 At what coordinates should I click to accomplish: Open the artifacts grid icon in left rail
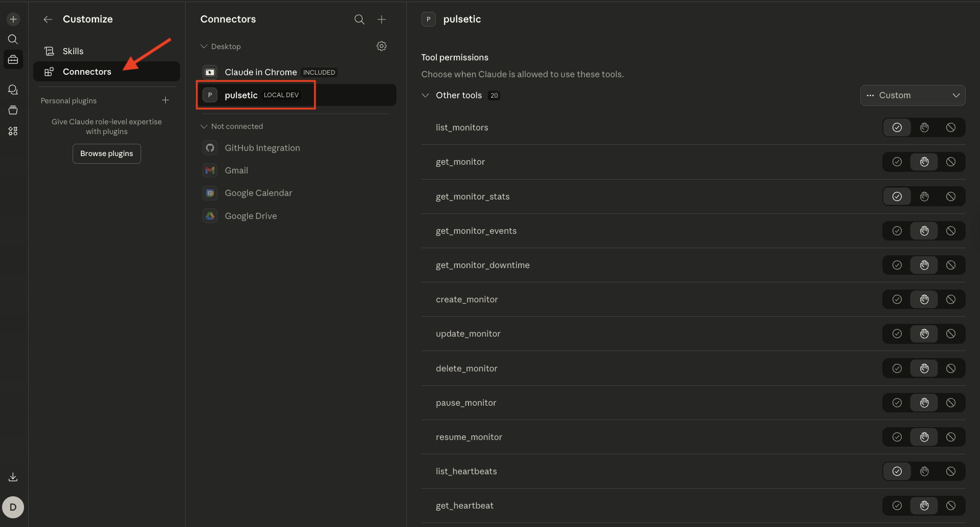13,131
